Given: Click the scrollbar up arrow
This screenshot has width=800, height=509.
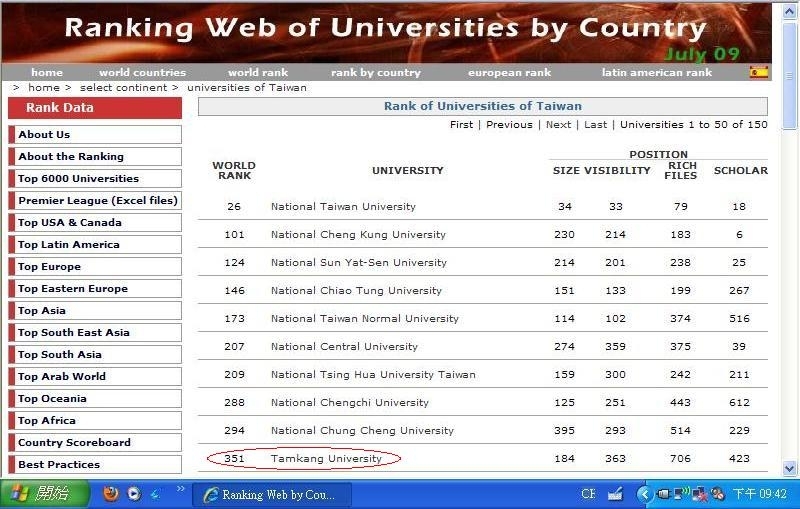Looking at the screenshot, I should click(x=790, y=10).
